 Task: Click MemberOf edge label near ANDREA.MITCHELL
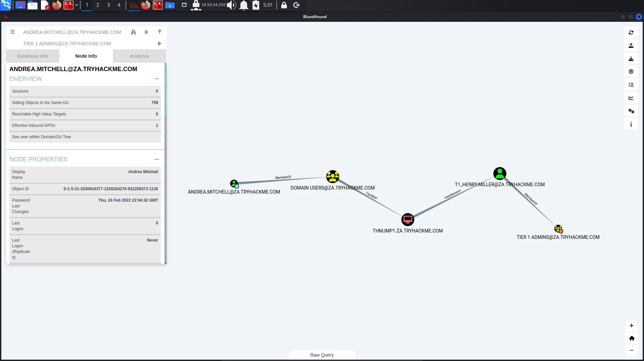(x=283, y=177)
